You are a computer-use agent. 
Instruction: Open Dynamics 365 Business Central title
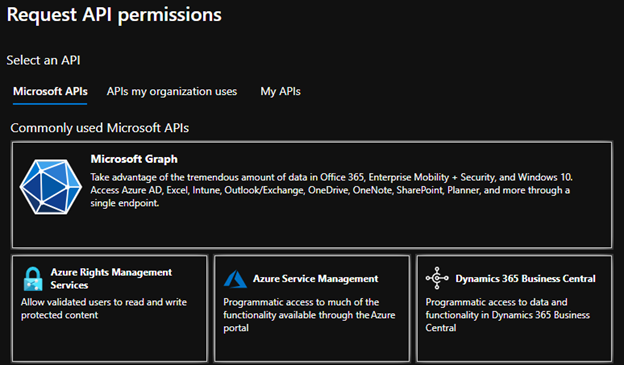tap(525, 279)
